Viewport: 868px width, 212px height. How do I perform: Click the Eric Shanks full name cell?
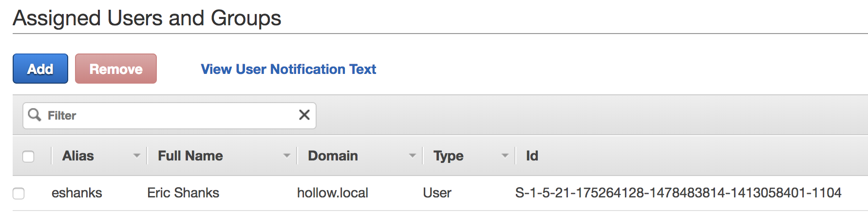(x=183, y=193)
